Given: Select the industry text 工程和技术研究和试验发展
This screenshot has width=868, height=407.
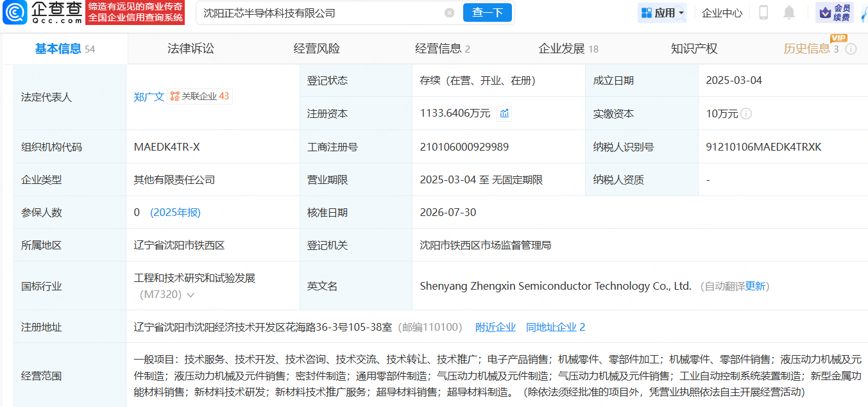Looking at the screenshot, I should coord(194,278).
